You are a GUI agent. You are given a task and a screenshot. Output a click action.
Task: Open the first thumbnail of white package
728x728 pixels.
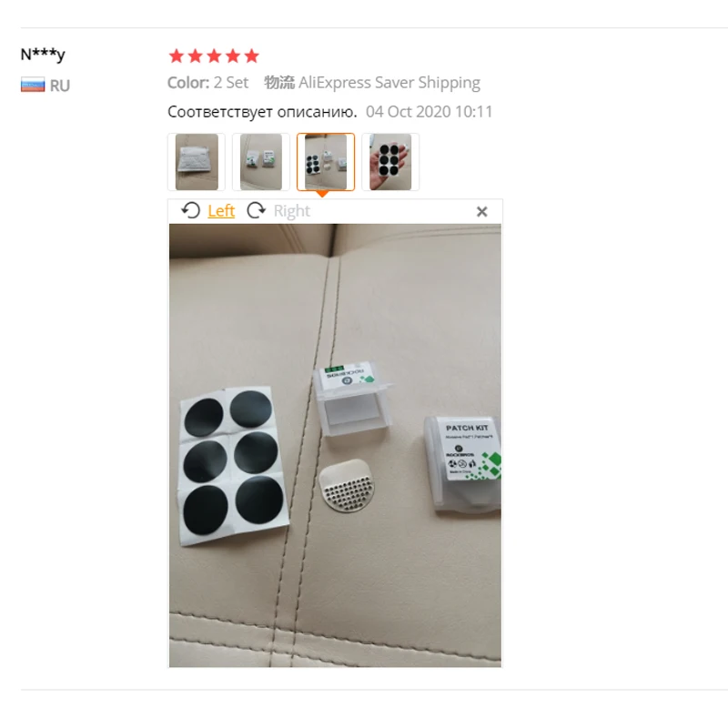click(x=197, y=162)
